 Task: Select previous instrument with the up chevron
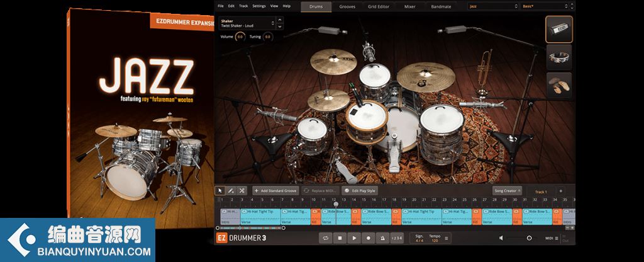280,20
